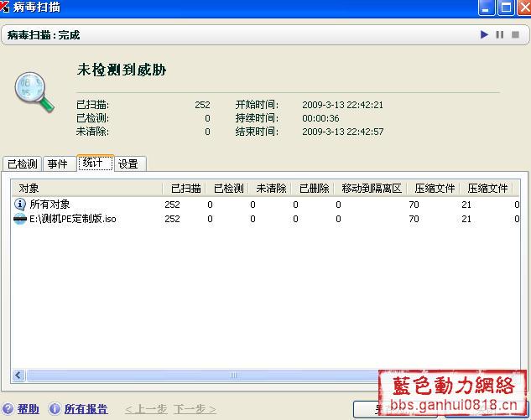Click the horizontal scrollbar left arrow
This screenshot has width=531, height=420.
click(18, 375)
